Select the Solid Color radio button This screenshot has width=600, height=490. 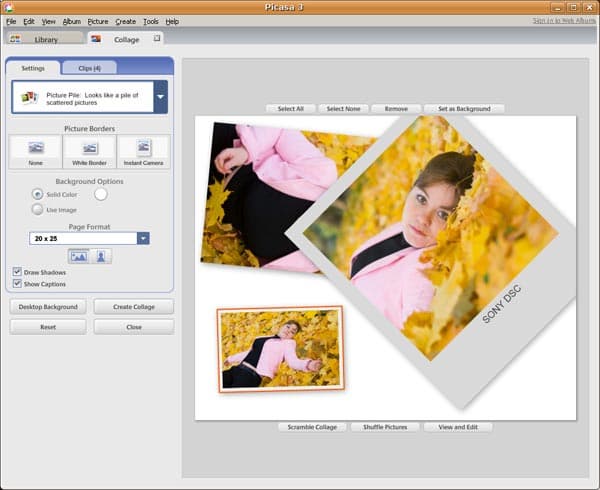point(37,194)
